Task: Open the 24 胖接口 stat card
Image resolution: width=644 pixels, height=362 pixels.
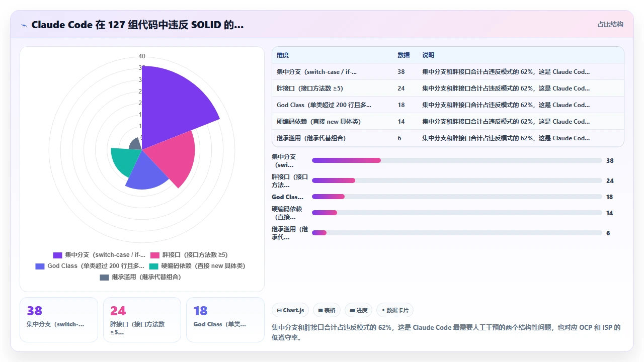Action: coord(142,320)
